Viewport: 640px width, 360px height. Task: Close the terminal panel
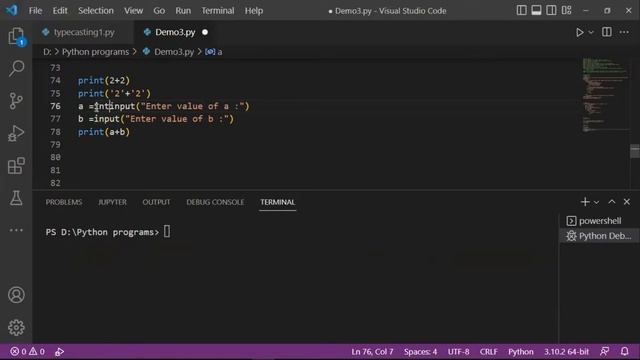pos(627,202)
